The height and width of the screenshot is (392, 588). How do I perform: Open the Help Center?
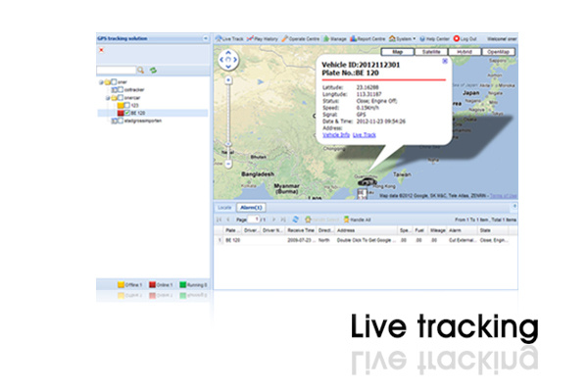click(434, 38)
